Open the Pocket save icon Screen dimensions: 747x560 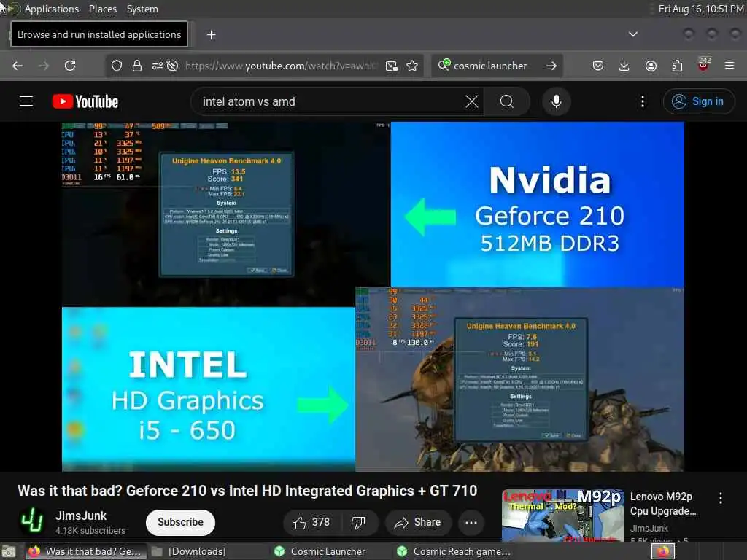point(598,66)
